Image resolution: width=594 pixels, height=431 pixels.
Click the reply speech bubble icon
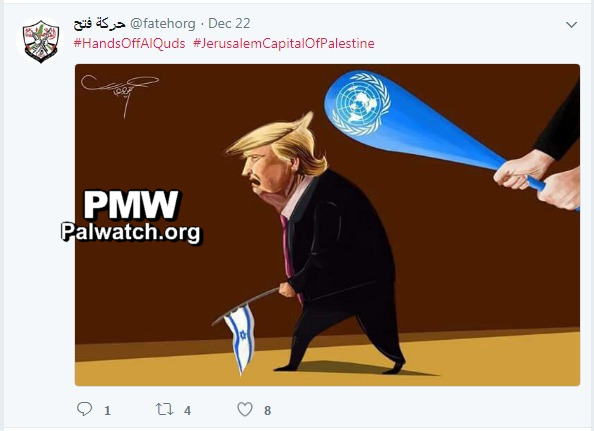tap(84, 409)
